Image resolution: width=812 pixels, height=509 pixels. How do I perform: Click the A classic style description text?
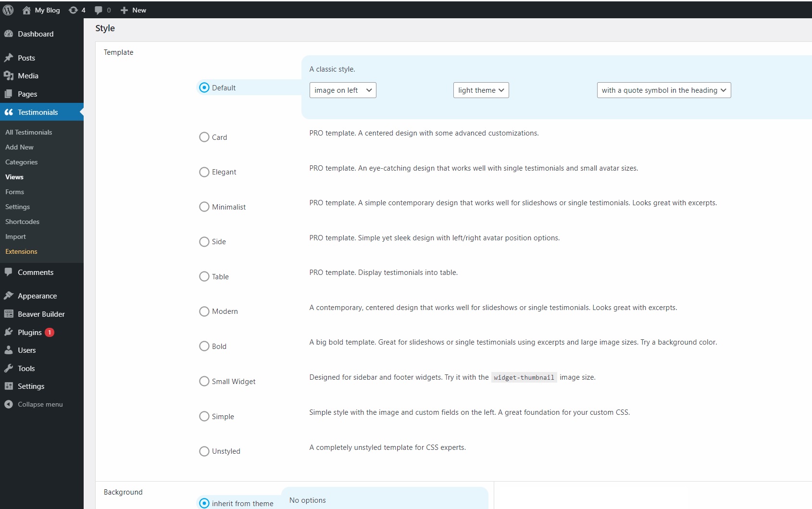[x=332, y=69]
